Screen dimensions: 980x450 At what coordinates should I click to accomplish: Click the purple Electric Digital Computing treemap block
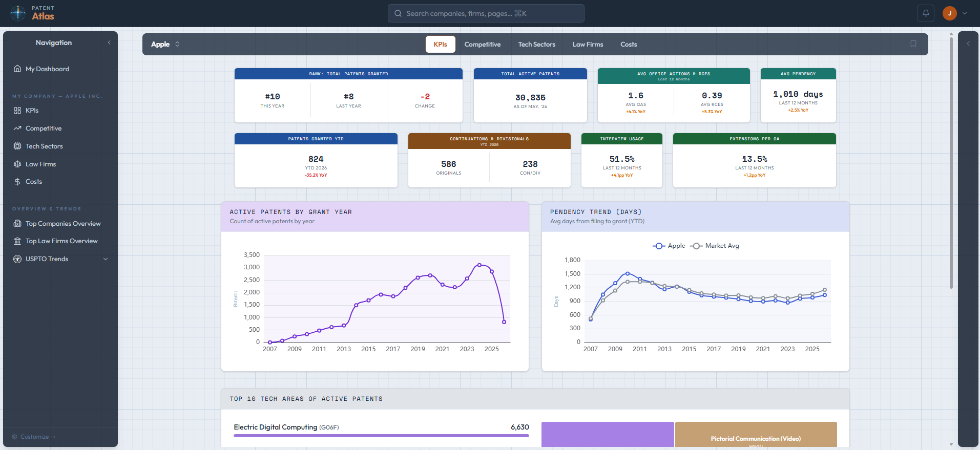[x=608, y=434]
